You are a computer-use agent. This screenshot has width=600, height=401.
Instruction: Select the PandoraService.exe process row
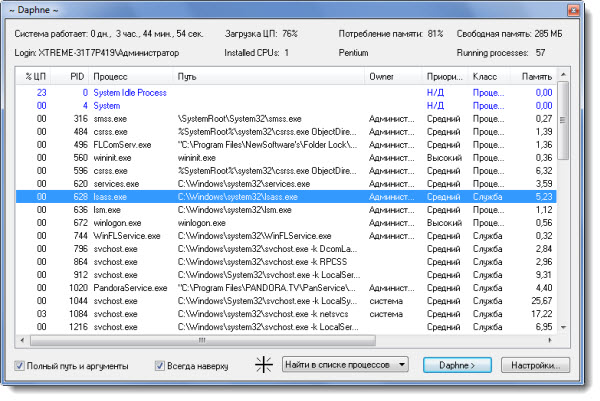(x=130, y=287)
